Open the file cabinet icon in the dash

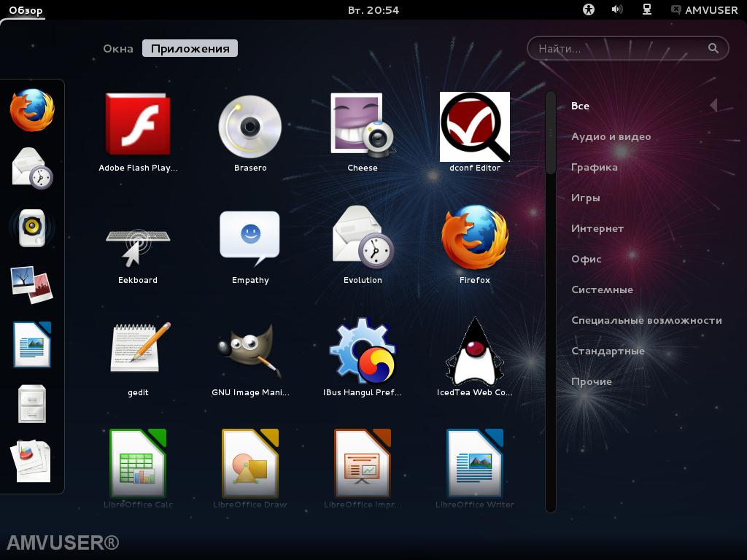(32, 404)
